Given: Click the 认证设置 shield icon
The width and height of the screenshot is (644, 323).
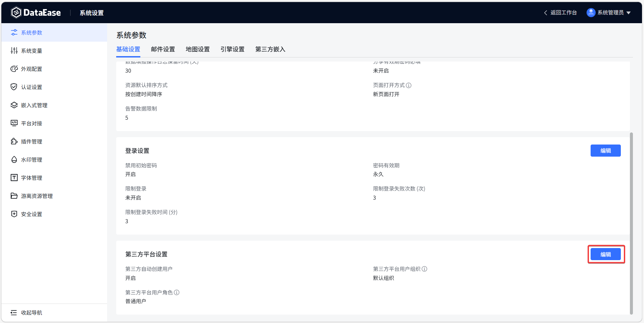Looking at the screenshot, I should pos(14,87).
